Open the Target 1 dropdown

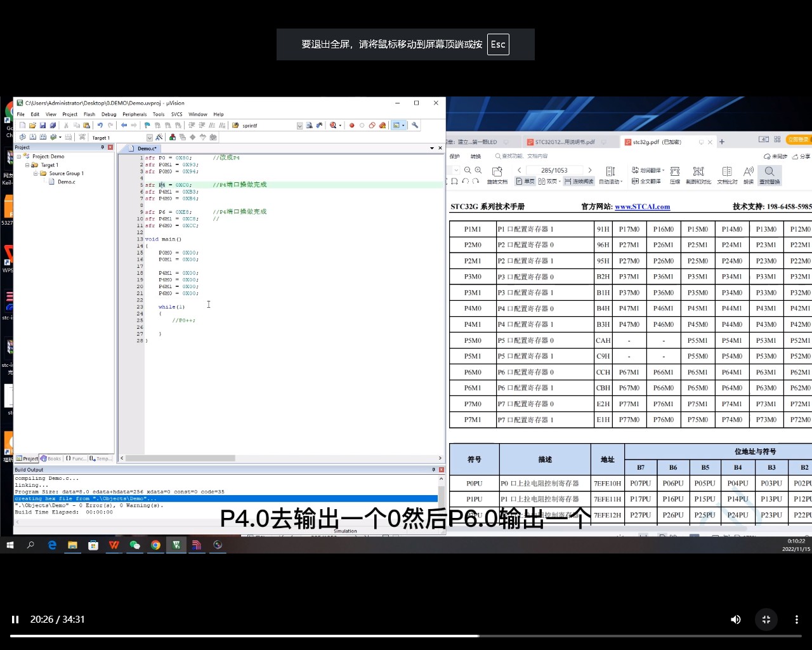[x=149, y=137]
